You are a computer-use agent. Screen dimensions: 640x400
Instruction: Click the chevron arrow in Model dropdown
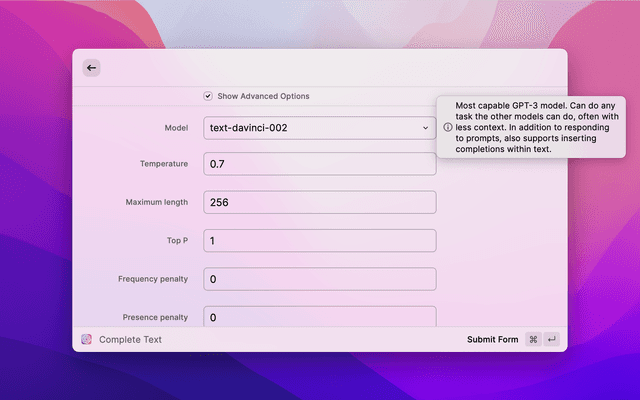tap(425, 128)
